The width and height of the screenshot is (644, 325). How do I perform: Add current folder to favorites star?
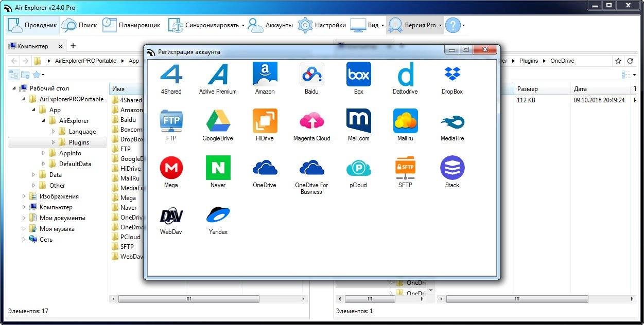(x=618, y=61)
